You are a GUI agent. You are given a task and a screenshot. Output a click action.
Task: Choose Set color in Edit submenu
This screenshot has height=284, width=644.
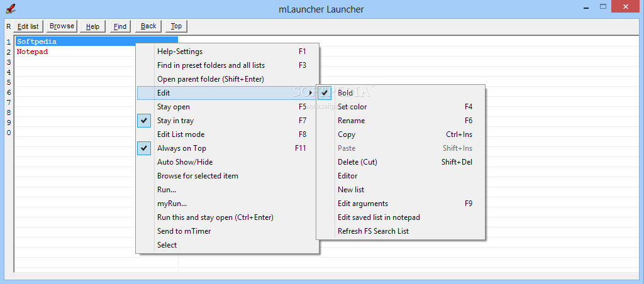401,107
